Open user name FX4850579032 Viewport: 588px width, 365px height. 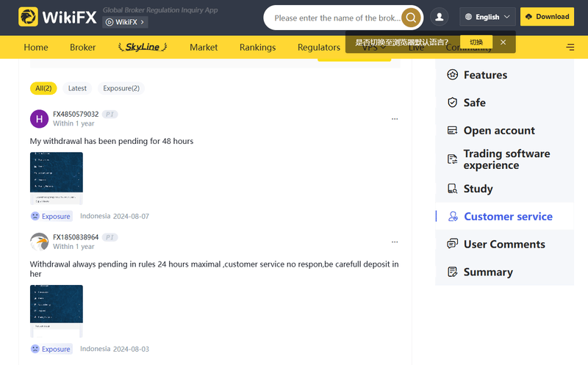pos(76,114)
